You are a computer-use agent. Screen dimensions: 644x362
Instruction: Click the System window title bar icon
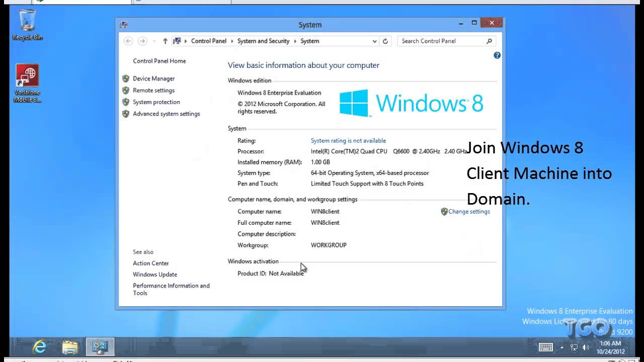pos(124,24)
